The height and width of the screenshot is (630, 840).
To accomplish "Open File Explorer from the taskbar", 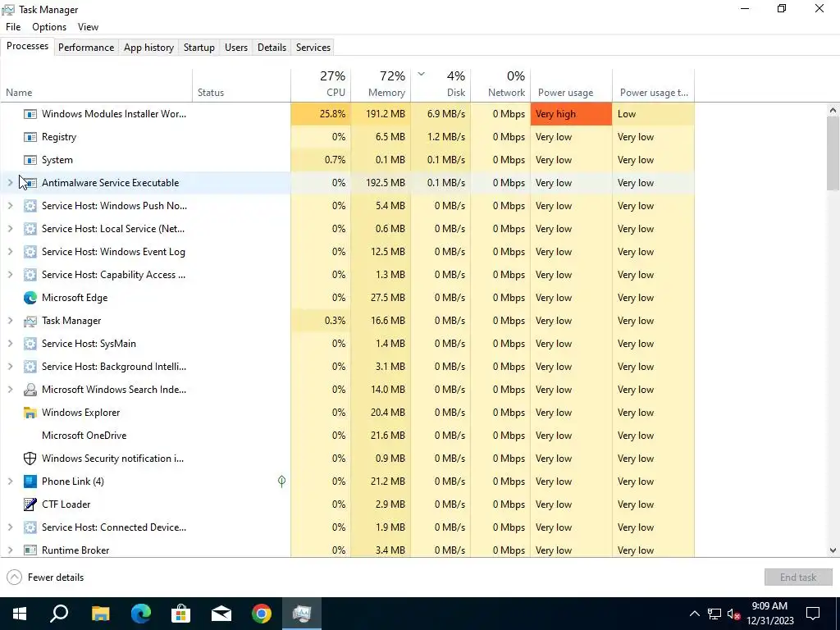I will tap(101, 614).
